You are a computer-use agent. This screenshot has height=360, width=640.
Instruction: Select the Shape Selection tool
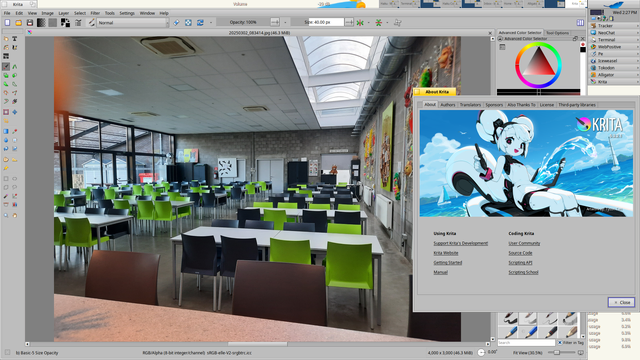pos(6,39)
